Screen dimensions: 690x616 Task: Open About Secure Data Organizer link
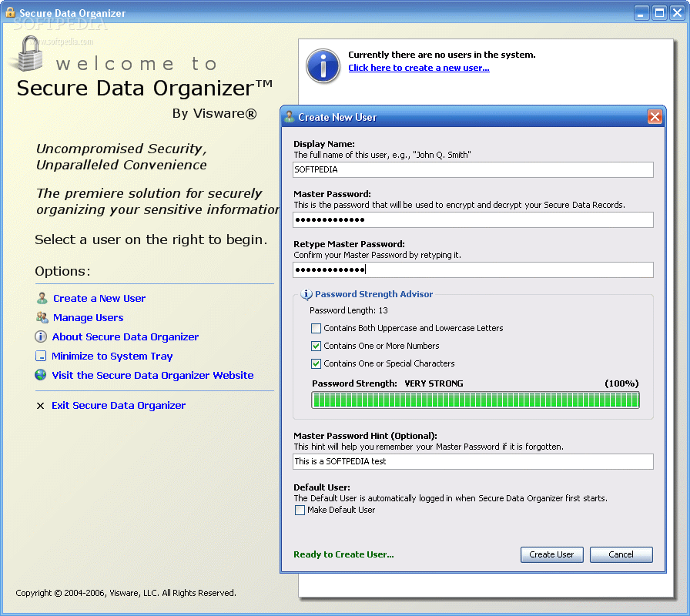[x=126, y=336]
